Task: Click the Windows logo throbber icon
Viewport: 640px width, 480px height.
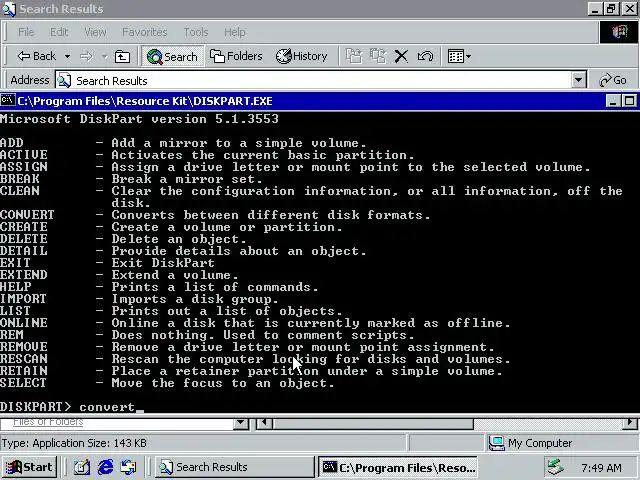Action: [x=619, y=32]
